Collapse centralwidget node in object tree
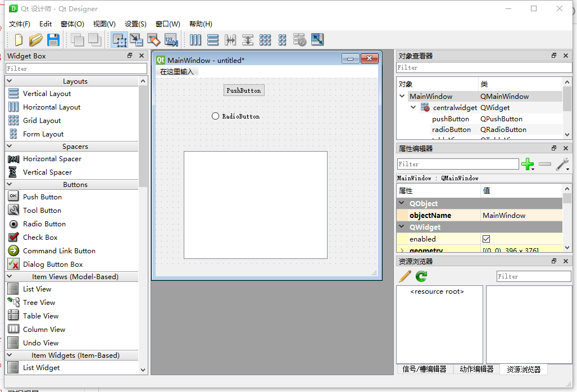 click(414, 107)
